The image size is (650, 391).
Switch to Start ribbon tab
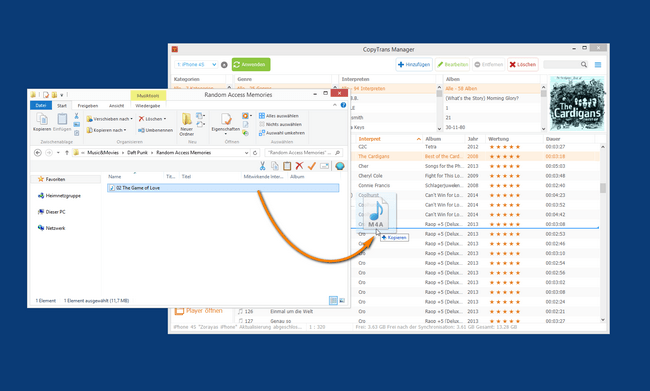(62, 106)
